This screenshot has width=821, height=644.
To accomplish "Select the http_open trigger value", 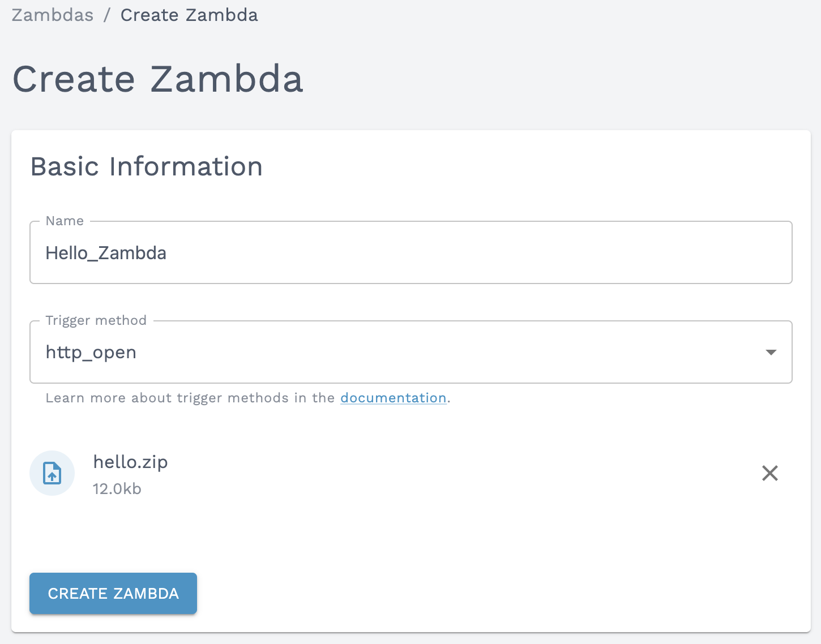I will 91,352.
